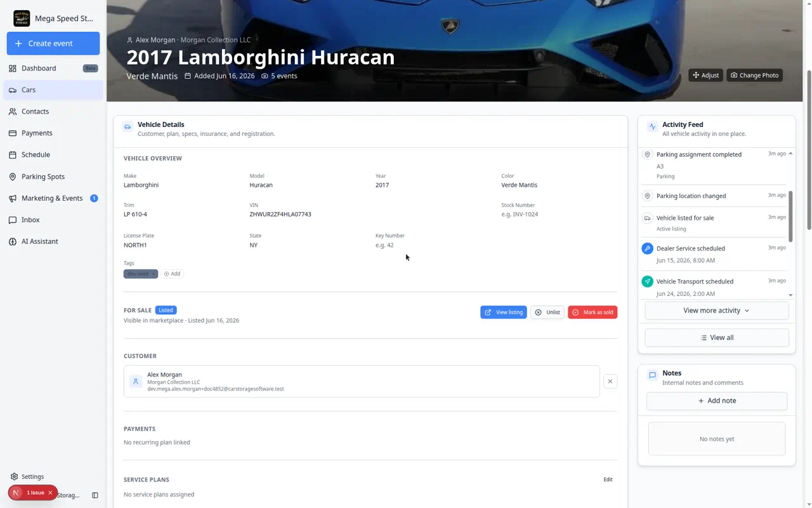Click Mark as sold

[593, 312]
